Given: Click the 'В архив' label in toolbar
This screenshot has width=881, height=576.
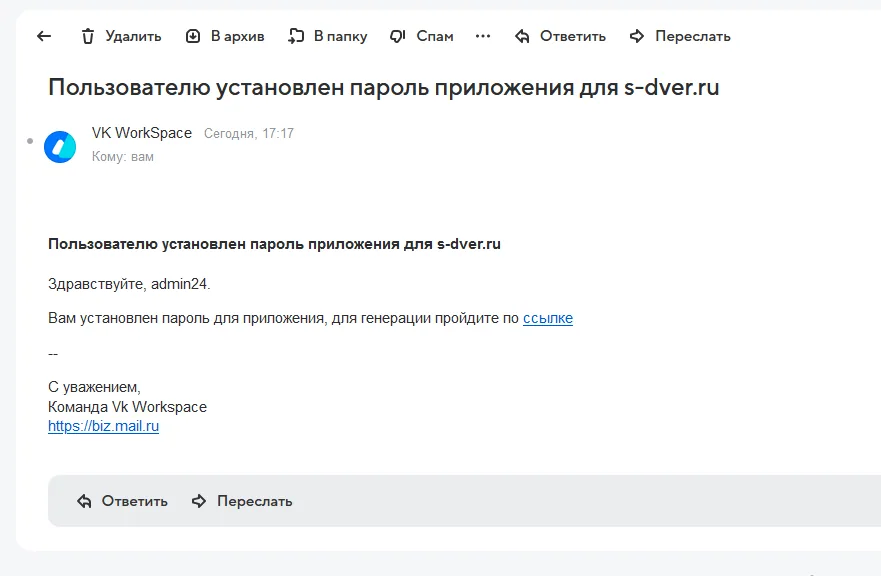Looking at the screenshot, I should (x=238, y=37).
